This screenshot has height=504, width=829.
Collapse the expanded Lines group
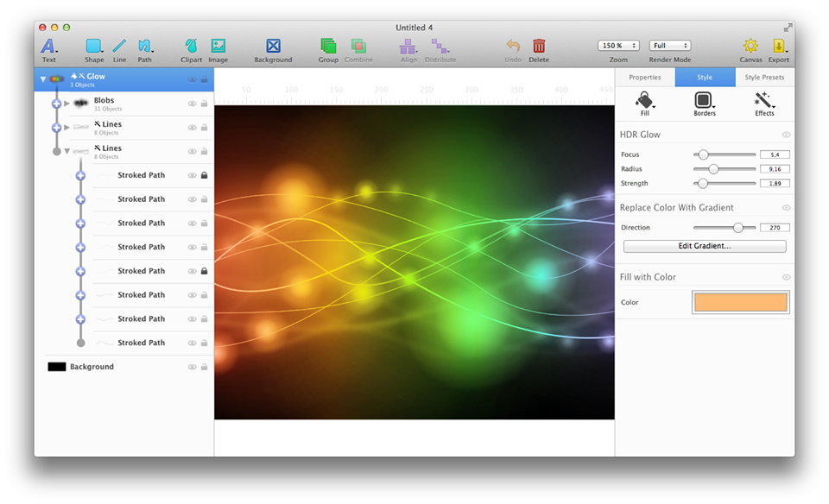67,151
